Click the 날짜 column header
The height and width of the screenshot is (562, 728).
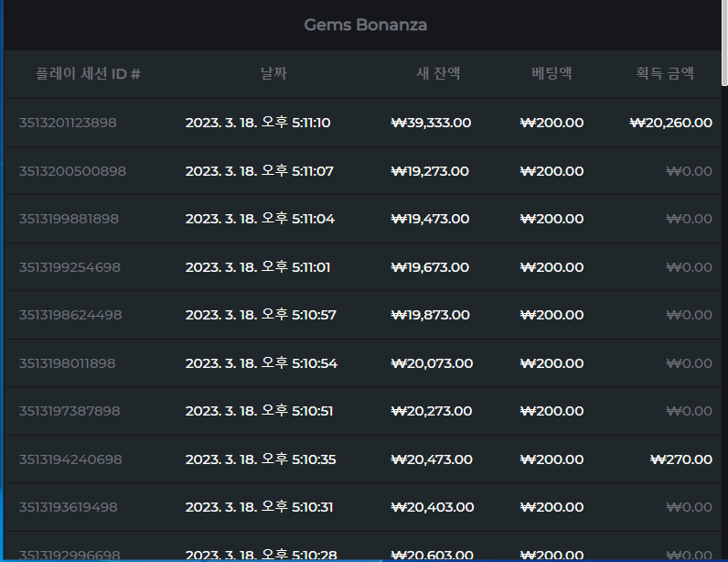273,73
